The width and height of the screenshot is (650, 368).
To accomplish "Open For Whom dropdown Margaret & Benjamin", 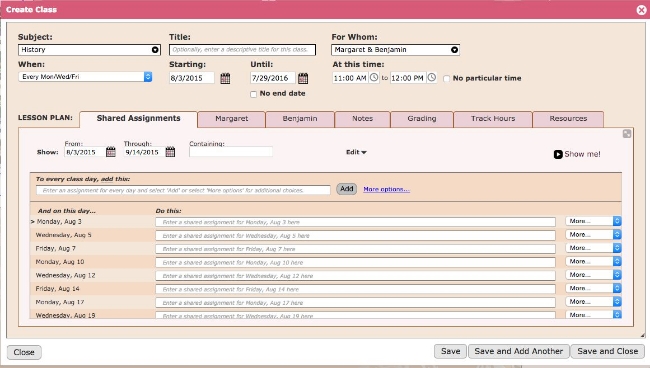I will pyautogui.click(x=395, y=50).
